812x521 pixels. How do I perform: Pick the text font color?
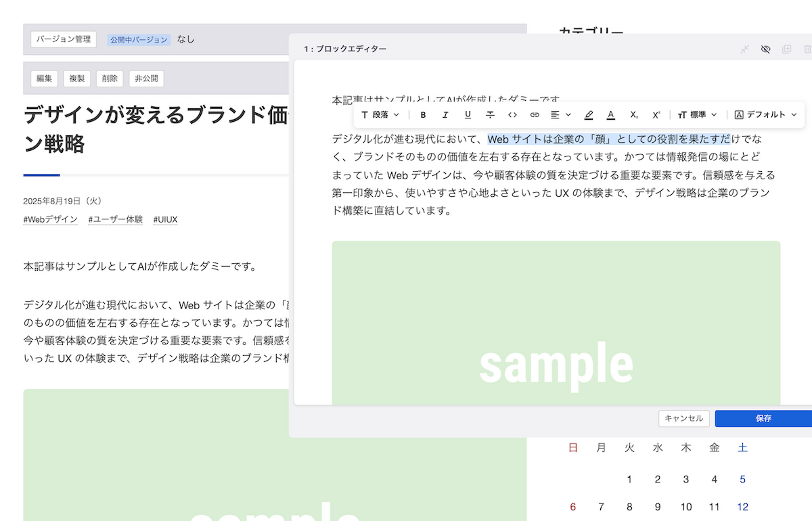pyautogui.click(x=611, y=115)
